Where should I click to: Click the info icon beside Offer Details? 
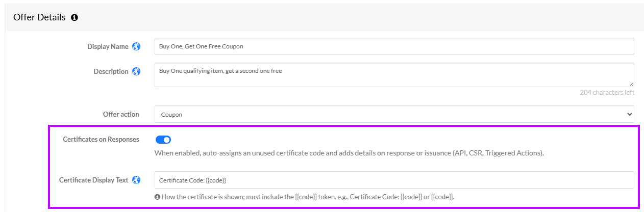[x=75, y=17]
